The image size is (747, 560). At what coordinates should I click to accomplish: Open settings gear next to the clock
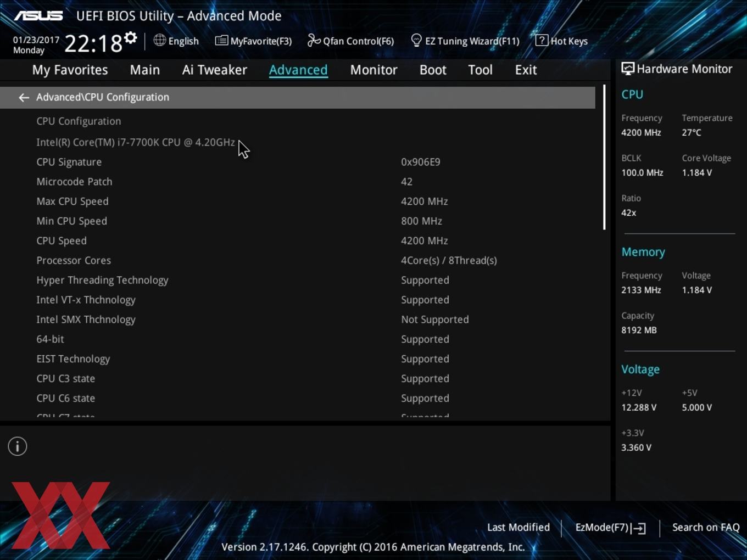click(x=130, y=38)
